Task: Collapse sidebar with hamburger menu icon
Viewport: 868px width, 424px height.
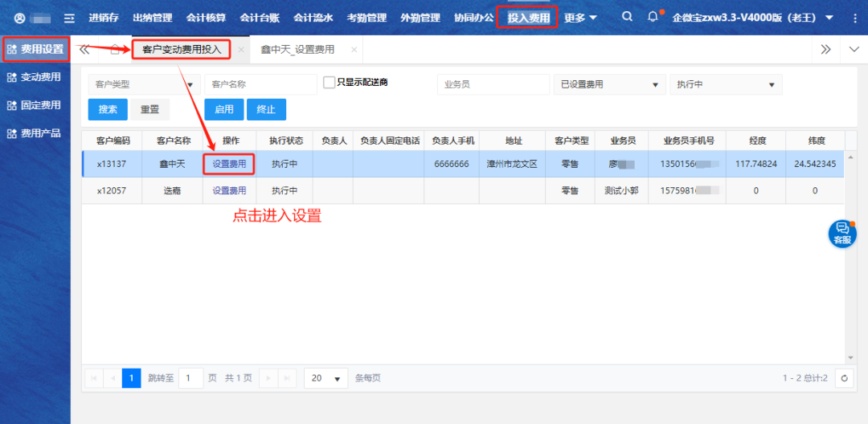Action: tap(69, 18)
